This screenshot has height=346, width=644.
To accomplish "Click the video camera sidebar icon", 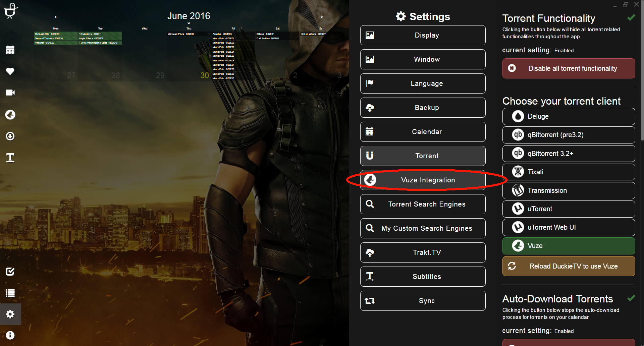I will [x=10, y=93].
